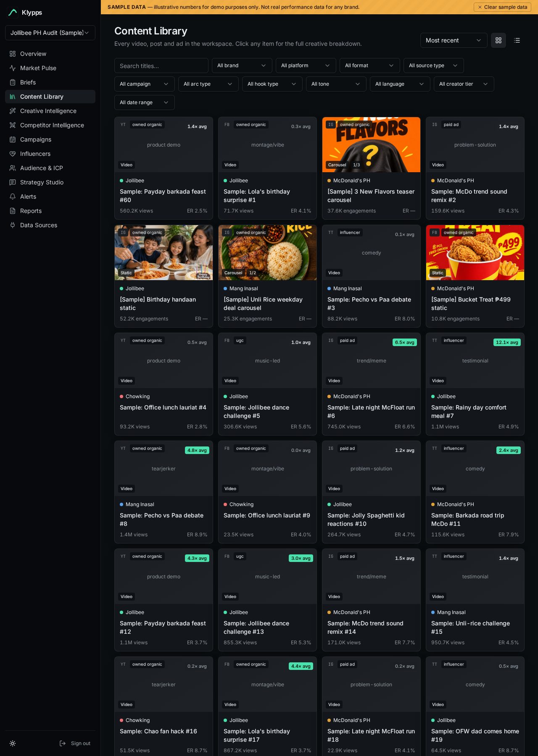The height and width of the screenshot is (756, 538).
Task: Open the Birthday handaan static image
Action: tap(164, 252)
